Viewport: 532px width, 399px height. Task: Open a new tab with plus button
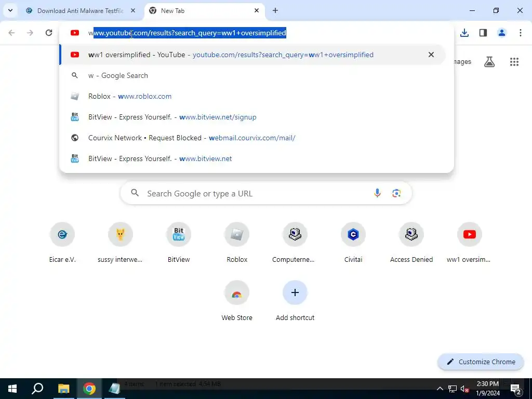click(275, 10)
